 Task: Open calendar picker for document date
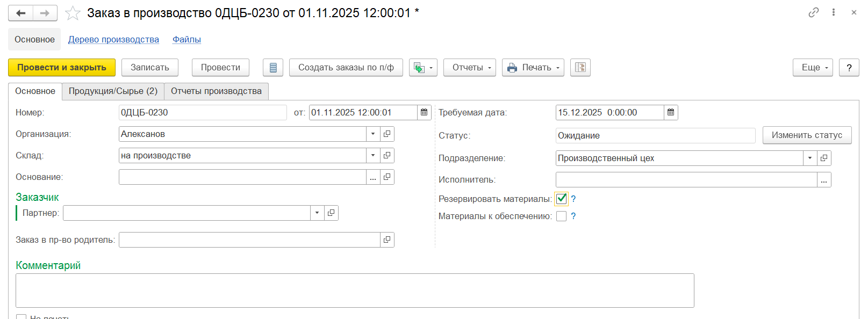click(424, 112)
